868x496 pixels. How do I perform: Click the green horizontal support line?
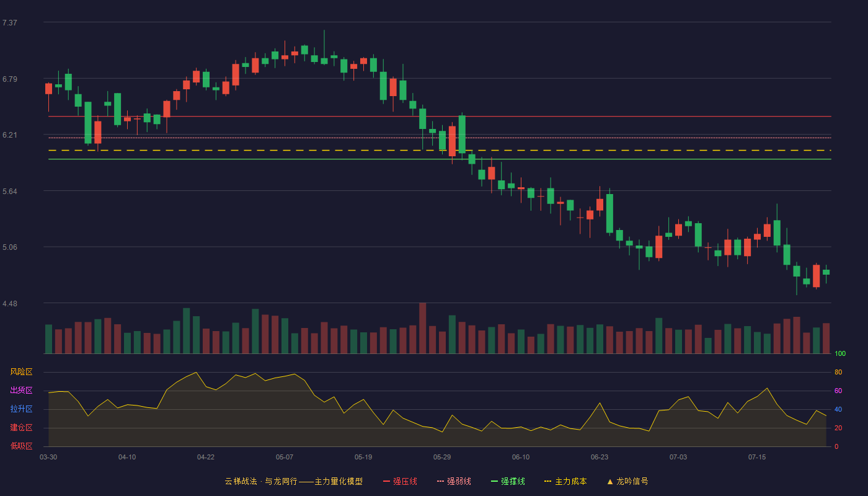point(440,159)
